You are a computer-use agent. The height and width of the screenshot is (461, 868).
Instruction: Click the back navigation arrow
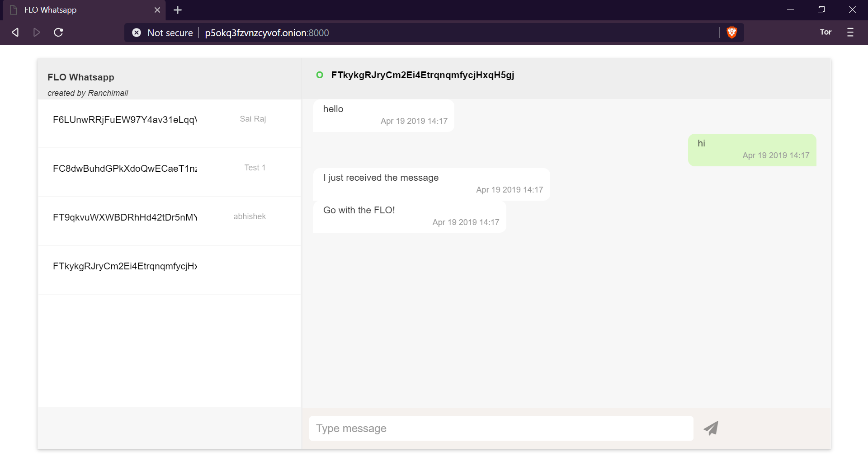15,32
